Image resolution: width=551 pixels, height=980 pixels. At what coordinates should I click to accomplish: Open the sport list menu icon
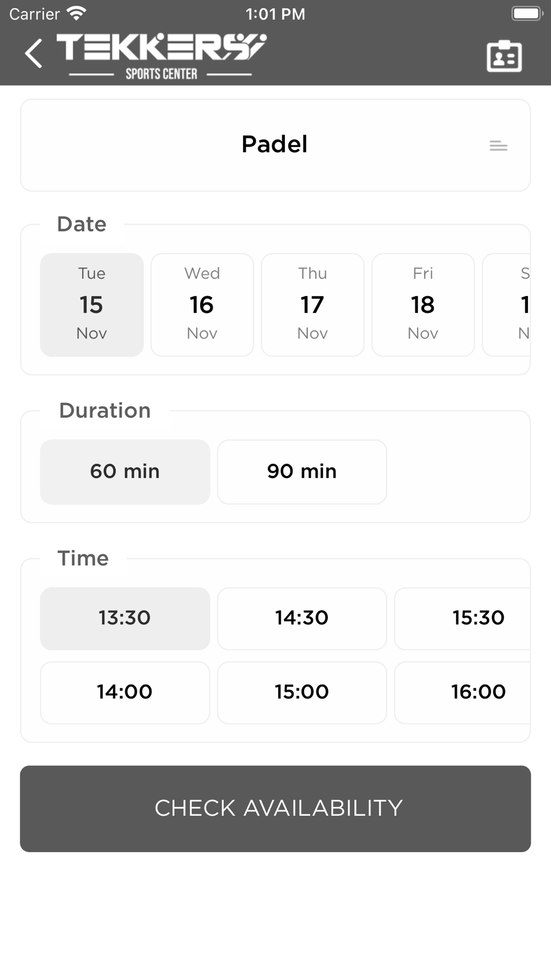coord(498,146)
